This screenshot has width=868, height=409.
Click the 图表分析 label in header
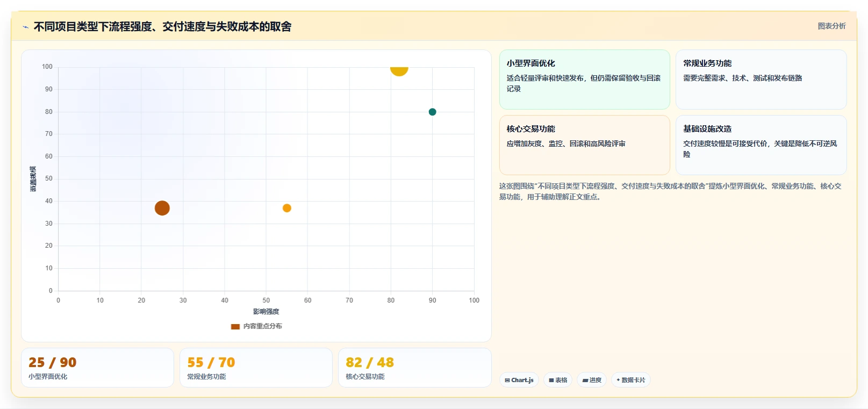click(831, 26)
